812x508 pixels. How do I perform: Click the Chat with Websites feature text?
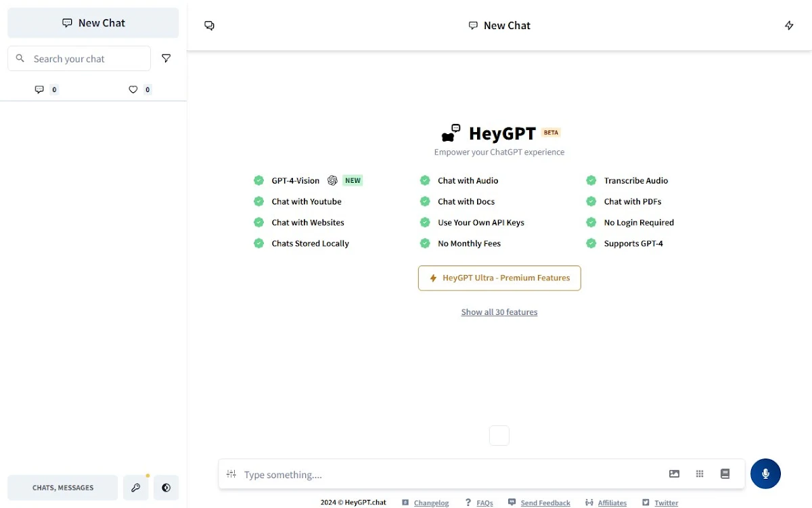click(308, 223)
